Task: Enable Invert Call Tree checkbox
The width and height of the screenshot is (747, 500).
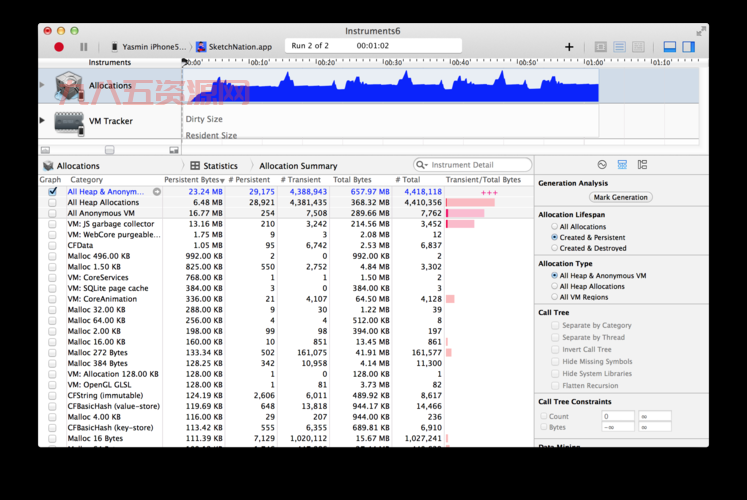Action: coord(555,349)
